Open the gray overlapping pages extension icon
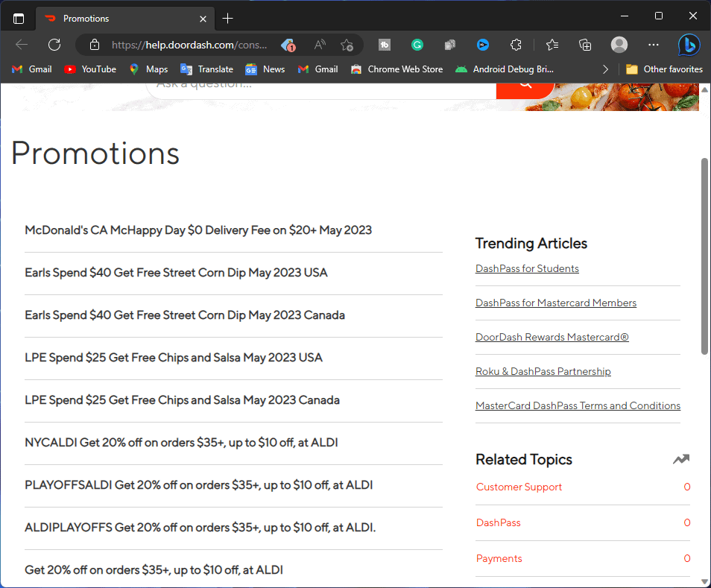Screen dimensions: 711x588 click(450, 45)
